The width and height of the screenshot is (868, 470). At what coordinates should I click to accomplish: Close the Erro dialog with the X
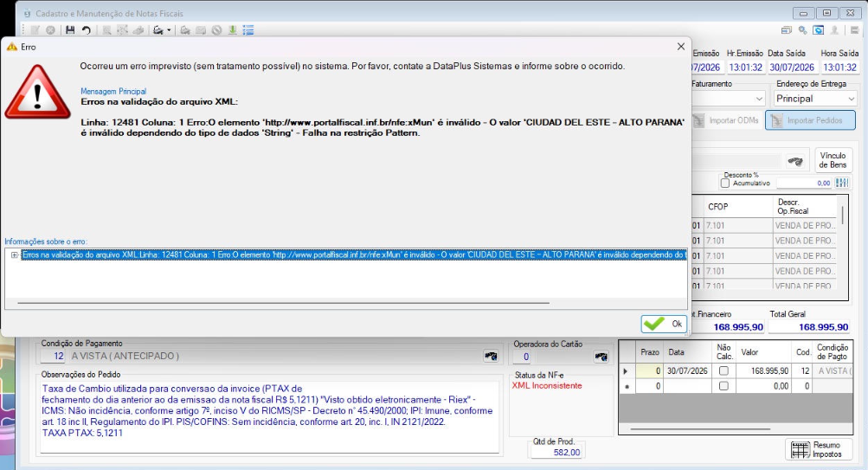(681, 47)
